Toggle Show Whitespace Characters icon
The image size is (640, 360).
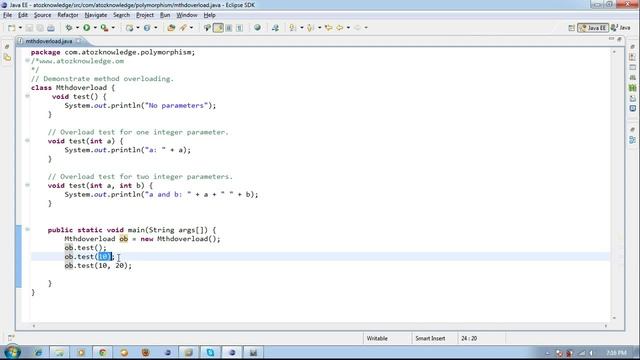click(240, 28)
